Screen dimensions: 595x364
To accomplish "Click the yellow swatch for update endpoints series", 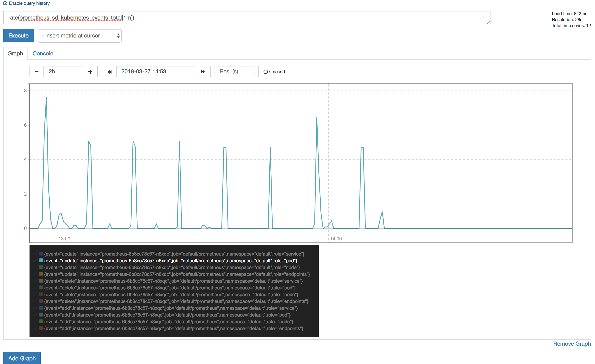I will 41,274.
